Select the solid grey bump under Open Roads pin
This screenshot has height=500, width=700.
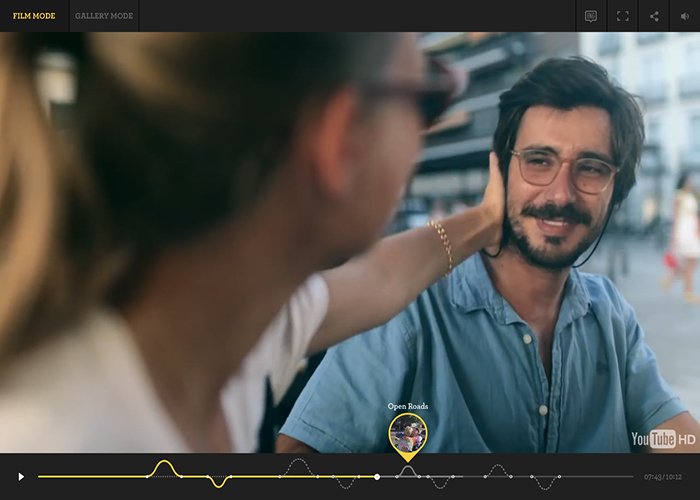[x=408, y=471]
